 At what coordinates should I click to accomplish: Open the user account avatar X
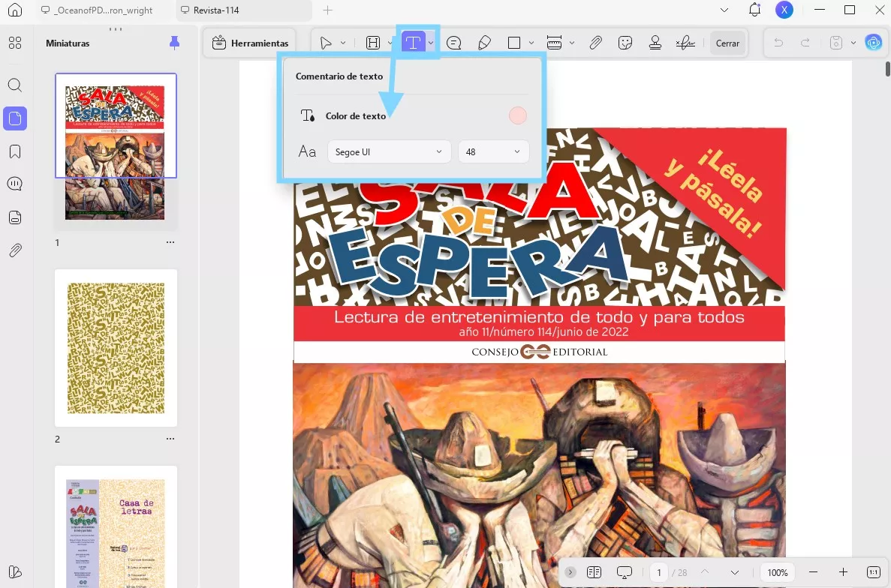[784, 10]
